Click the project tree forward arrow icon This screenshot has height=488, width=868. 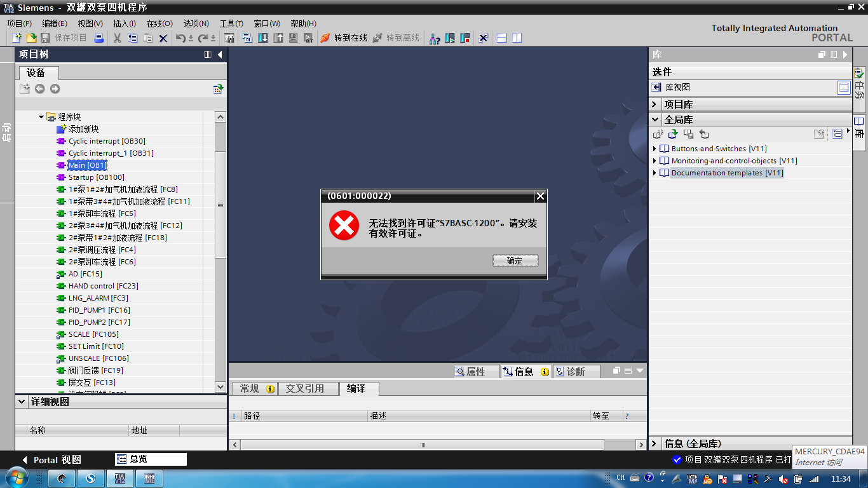tap(55, 89)
